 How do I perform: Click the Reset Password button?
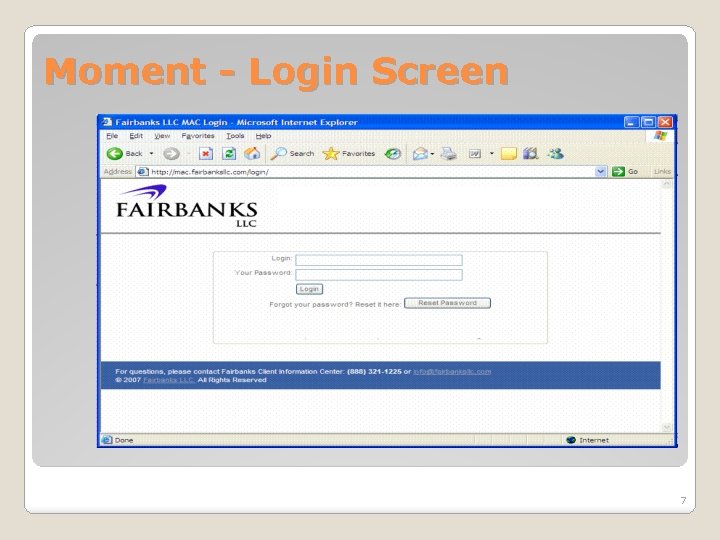pos(447,303)
